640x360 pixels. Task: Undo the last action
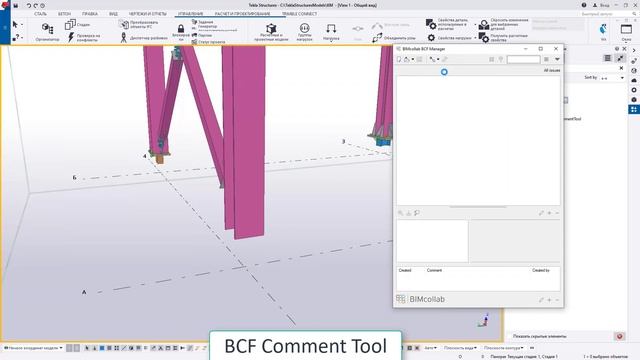(x=29, y=6)
